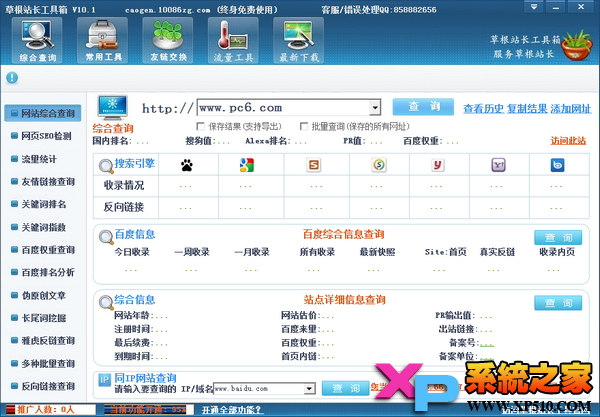The image size is (600, 417).
Task: Select 多种批量查询 in sidebar
Action: coord(43,363)
